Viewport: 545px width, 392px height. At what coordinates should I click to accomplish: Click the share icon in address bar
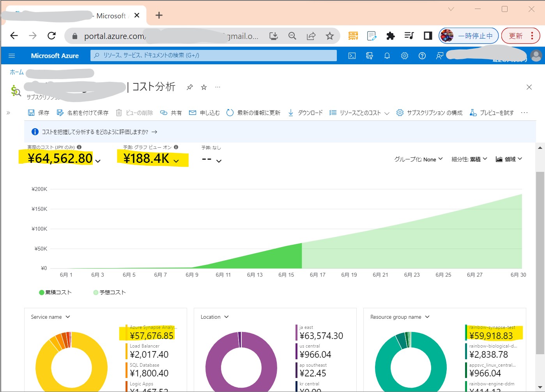[311, 36]
